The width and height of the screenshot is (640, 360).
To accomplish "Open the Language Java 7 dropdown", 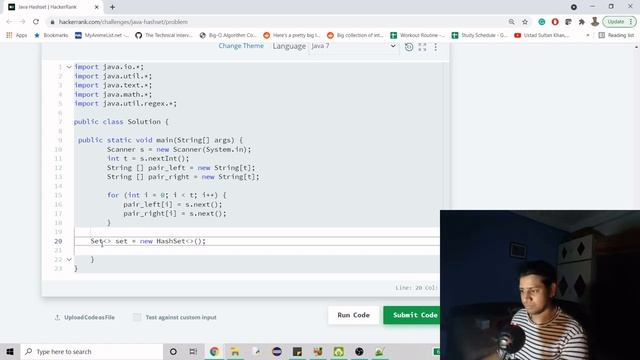I will point(353,46).
